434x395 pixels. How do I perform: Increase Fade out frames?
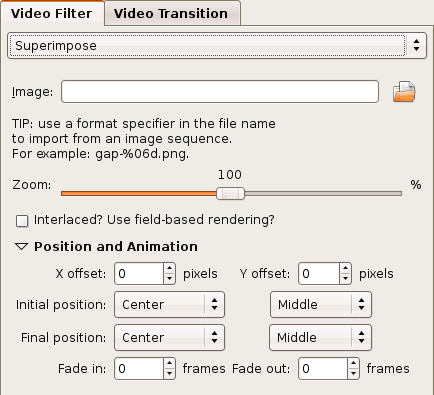tap(353, 363)
